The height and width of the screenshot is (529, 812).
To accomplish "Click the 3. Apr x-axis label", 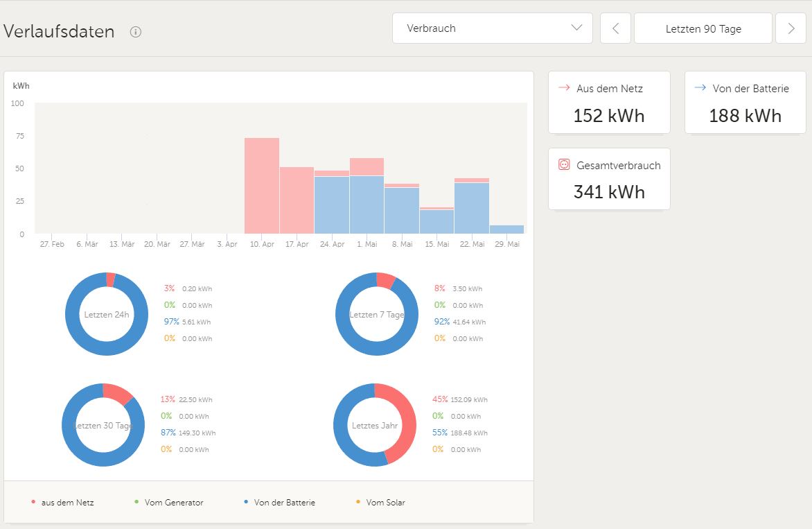I will tap(227, 244).
